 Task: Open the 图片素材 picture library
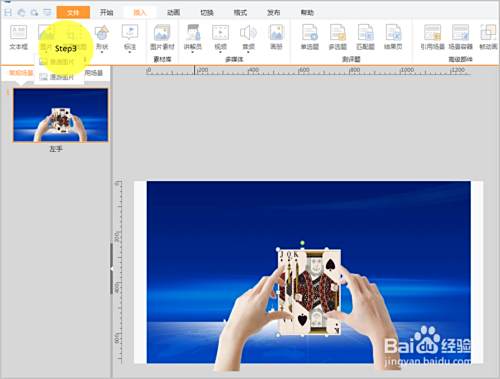point(162,37)
